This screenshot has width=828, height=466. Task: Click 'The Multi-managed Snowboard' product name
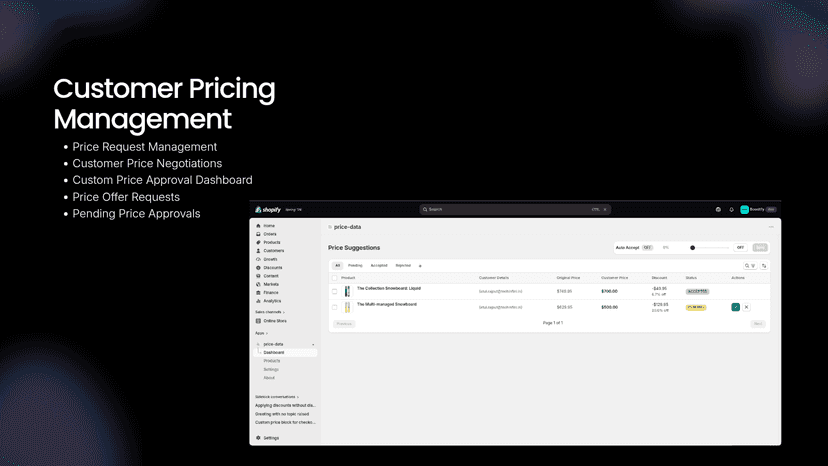coord(387,304)
